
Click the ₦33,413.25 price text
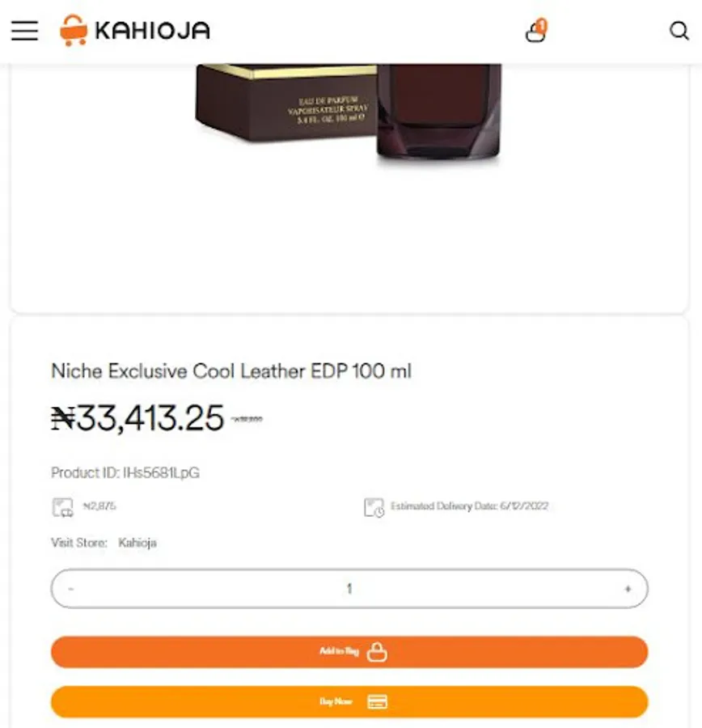[x=137, y=418]
